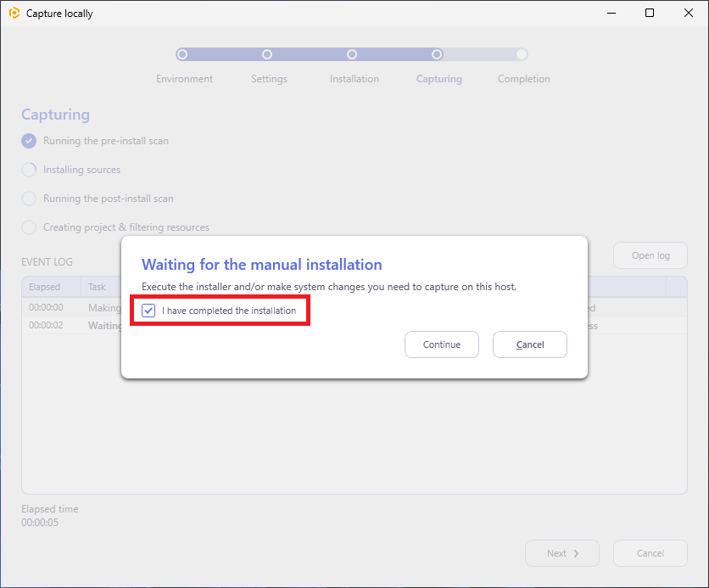Close the Capture locally window

click(688, 13)
